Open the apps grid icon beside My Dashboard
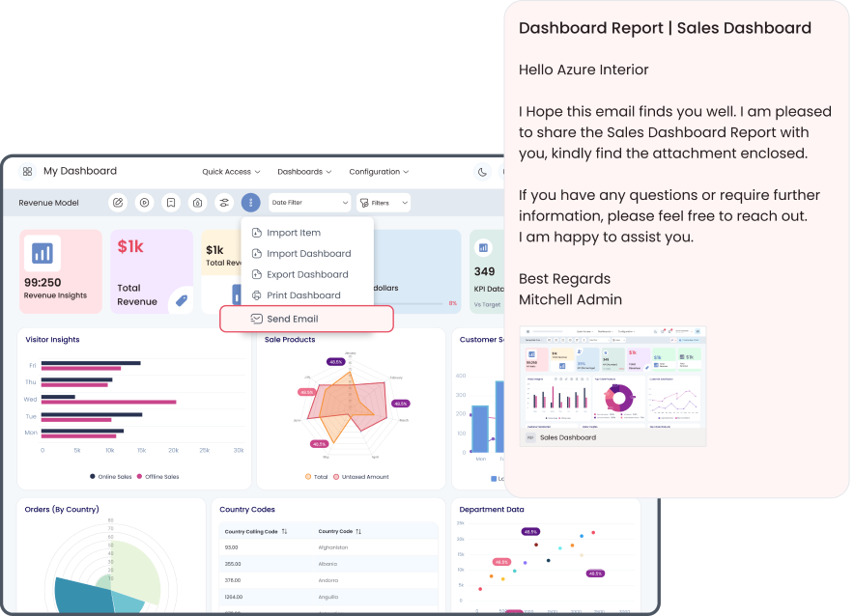This screenshot has width=854, height=616. [28, 172]
